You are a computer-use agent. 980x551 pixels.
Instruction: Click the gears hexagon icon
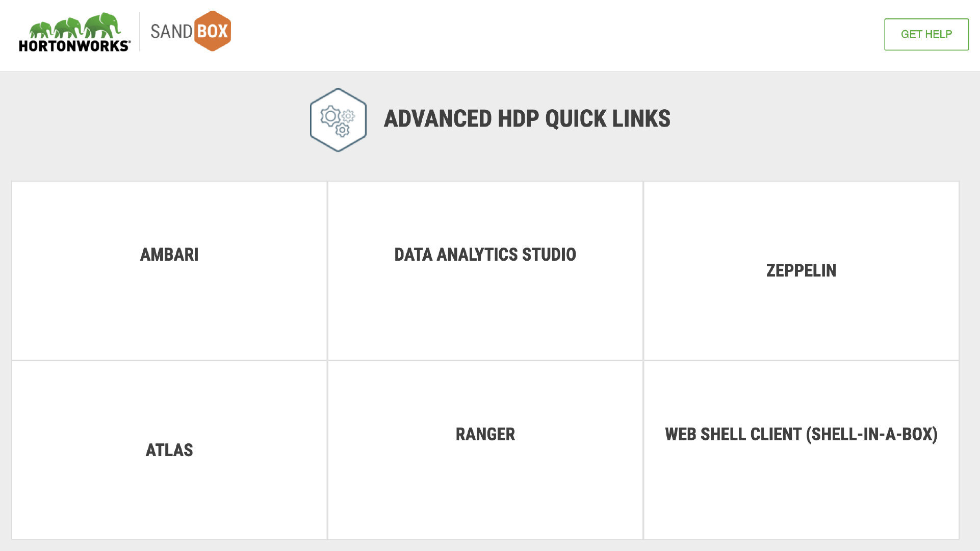coord(338,120)
